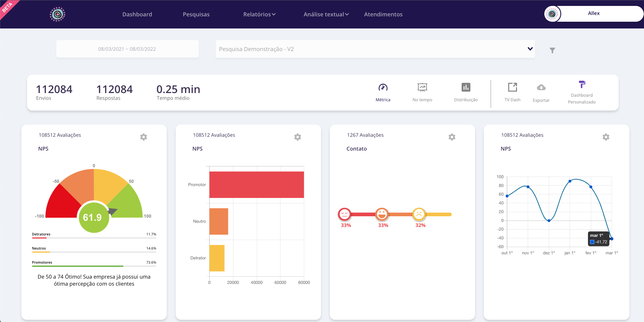The height and width of the screenshot is (322, 644).
Task: Click the company logo in the navbar
Action: click(x=57, y=14)
